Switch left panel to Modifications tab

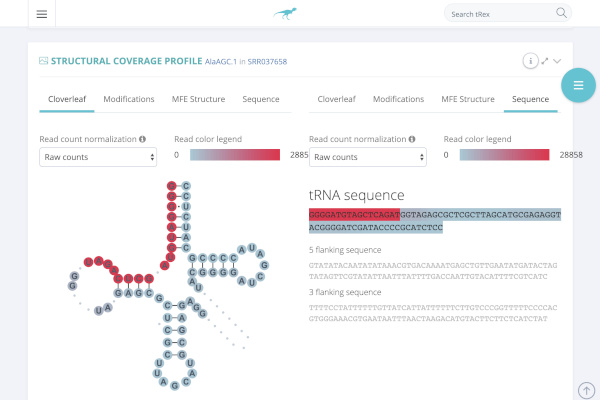click(129, 100)
